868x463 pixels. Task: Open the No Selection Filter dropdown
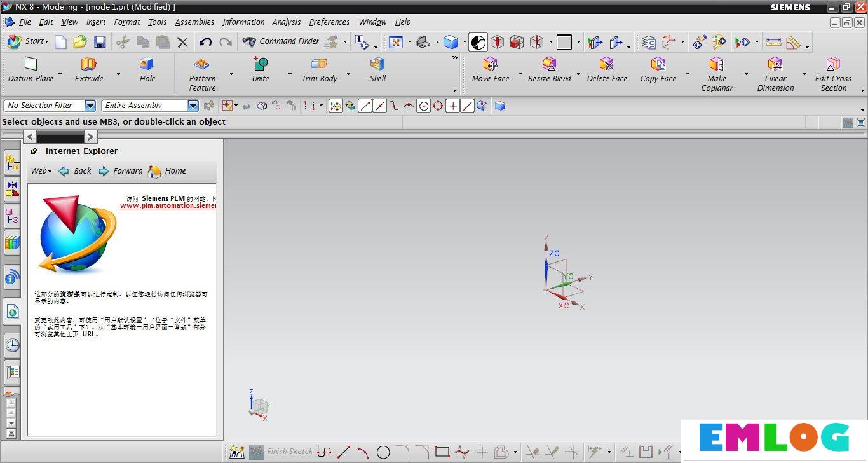pos(90,106)
